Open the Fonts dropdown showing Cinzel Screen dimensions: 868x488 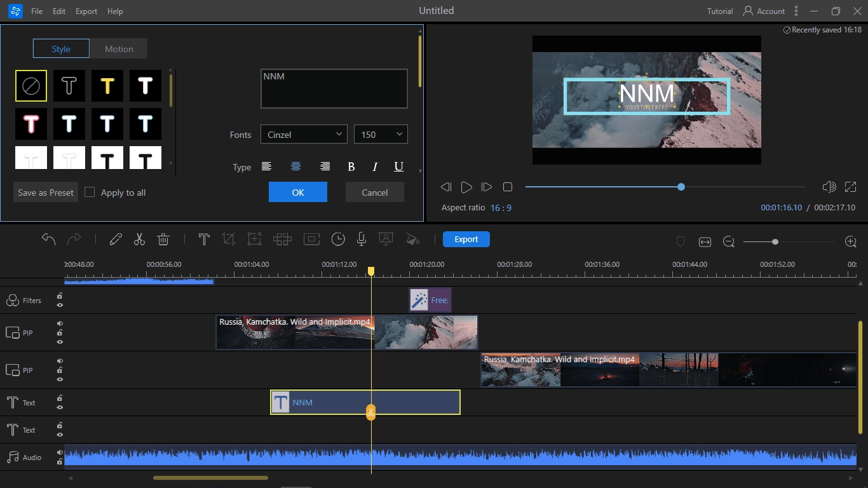click(304, 134)
